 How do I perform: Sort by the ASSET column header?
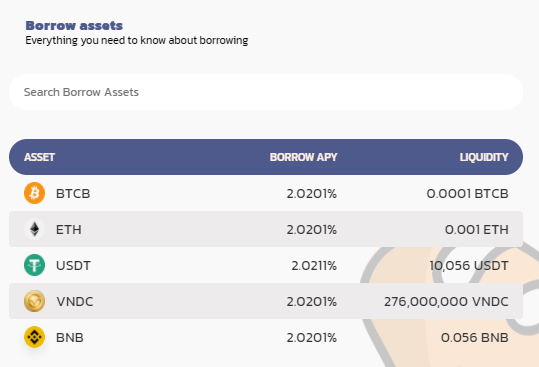(39, 157)
